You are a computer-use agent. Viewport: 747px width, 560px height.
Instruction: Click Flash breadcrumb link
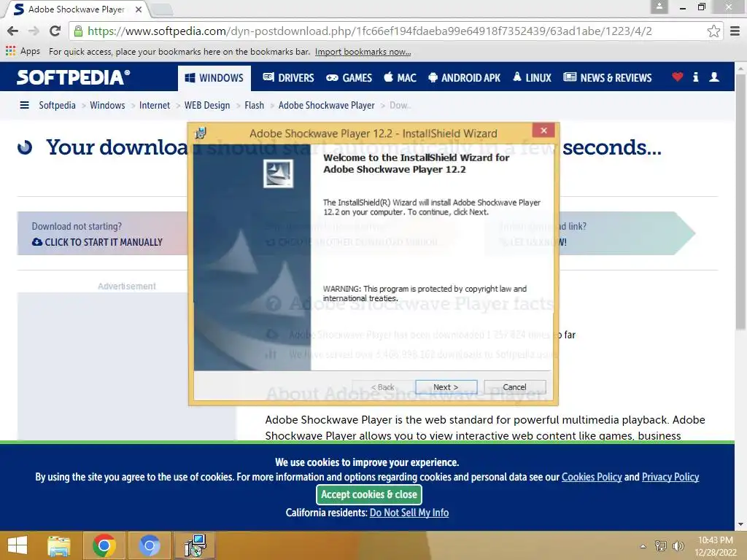(254, 105)
